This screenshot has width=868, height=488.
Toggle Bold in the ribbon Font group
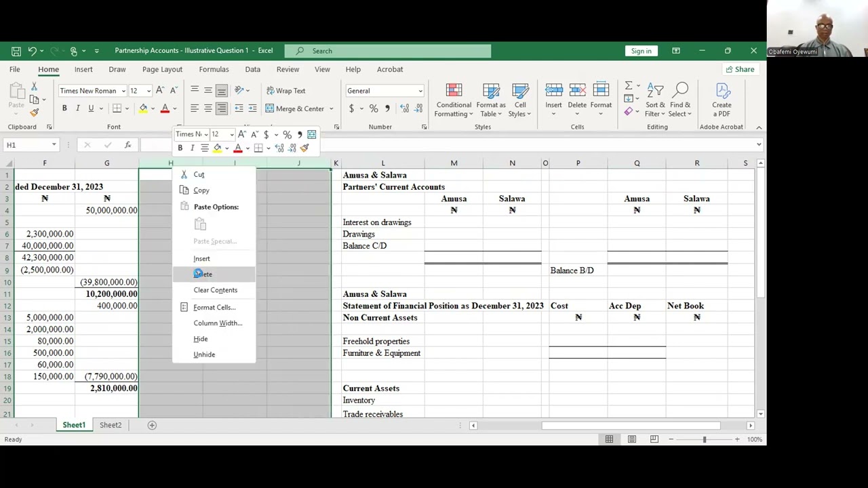64,108
